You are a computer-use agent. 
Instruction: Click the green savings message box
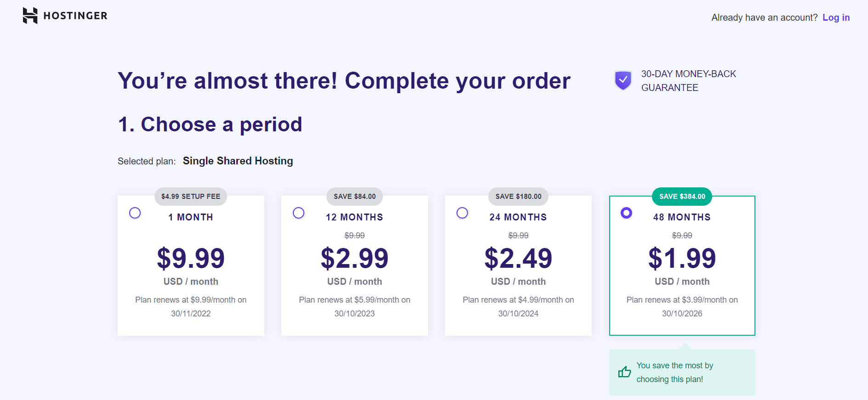pyautogui.click(x=682, y=372)
